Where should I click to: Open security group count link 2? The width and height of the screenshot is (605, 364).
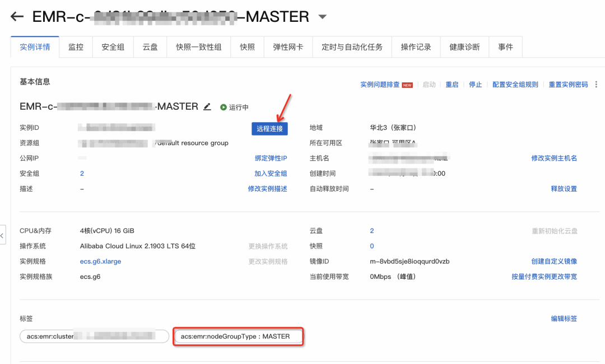(82, 174)
